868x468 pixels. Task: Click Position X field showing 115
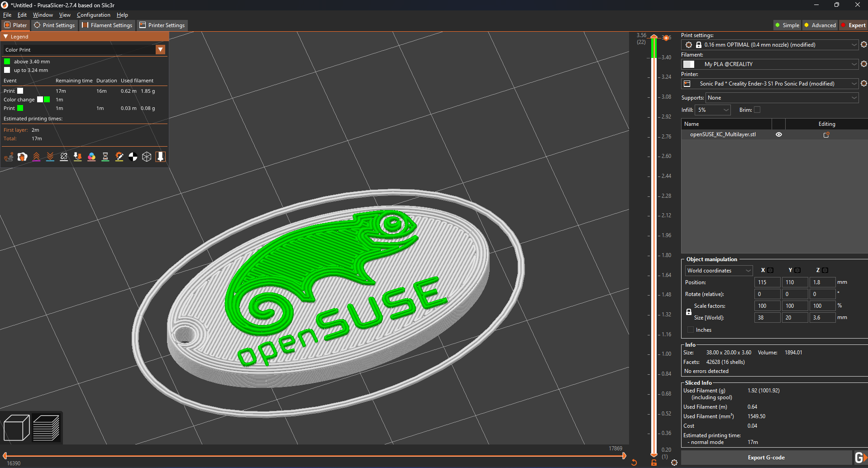768,282
